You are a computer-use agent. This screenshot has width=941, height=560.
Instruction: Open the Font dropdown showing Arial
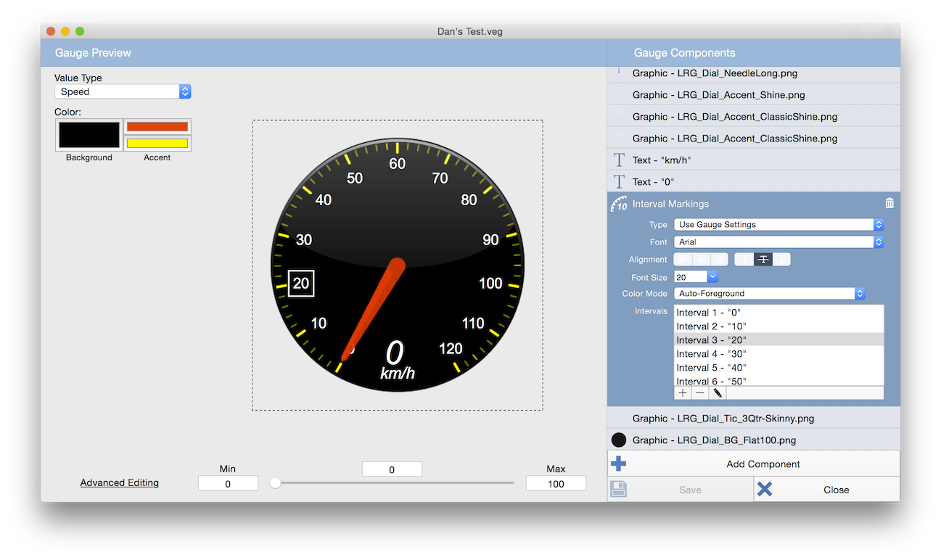[x=778, y=242]
